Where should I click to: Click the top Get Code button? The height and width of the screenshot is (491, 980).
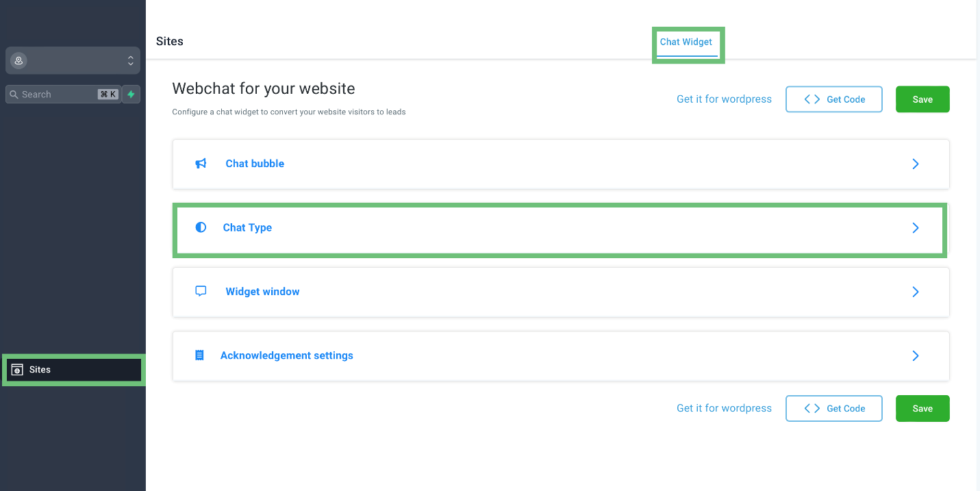[x=834, y=99]
